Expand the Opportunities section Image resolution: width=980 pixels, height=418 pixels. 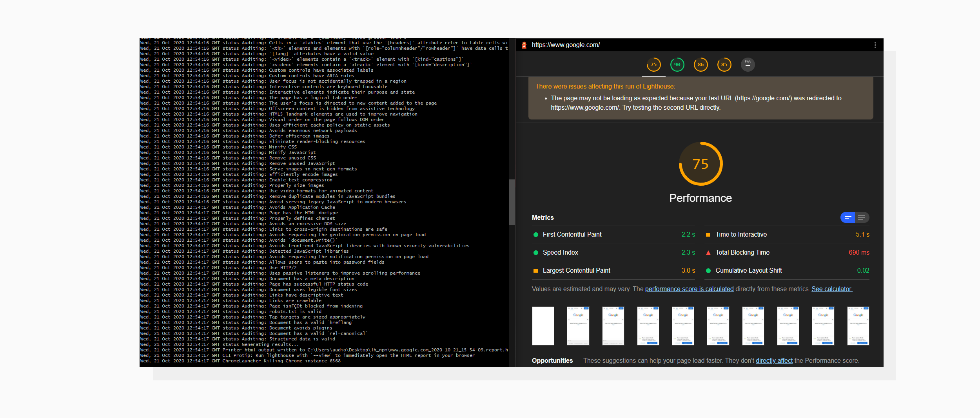click(553, 360)
